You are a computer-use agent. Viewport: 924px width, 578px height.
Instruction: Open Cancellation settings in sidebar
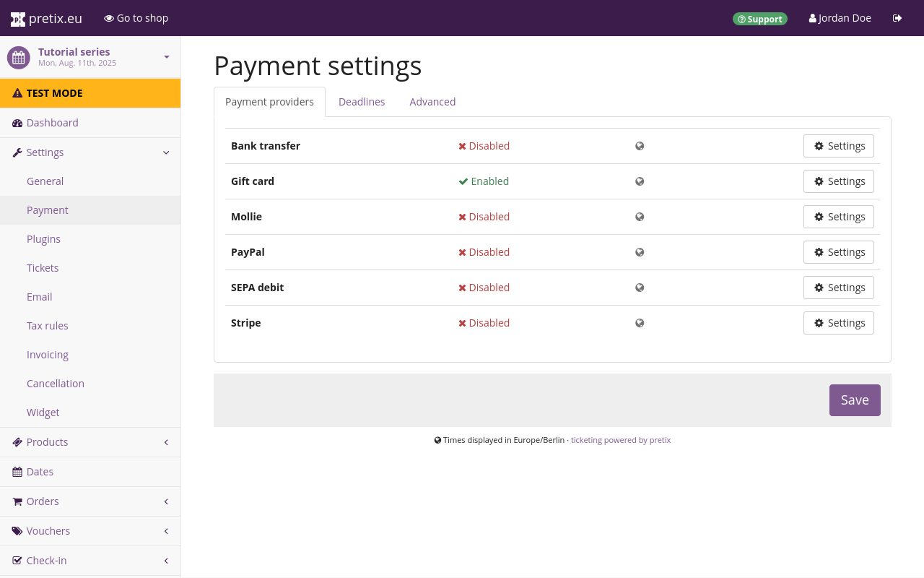pos(90,384)
